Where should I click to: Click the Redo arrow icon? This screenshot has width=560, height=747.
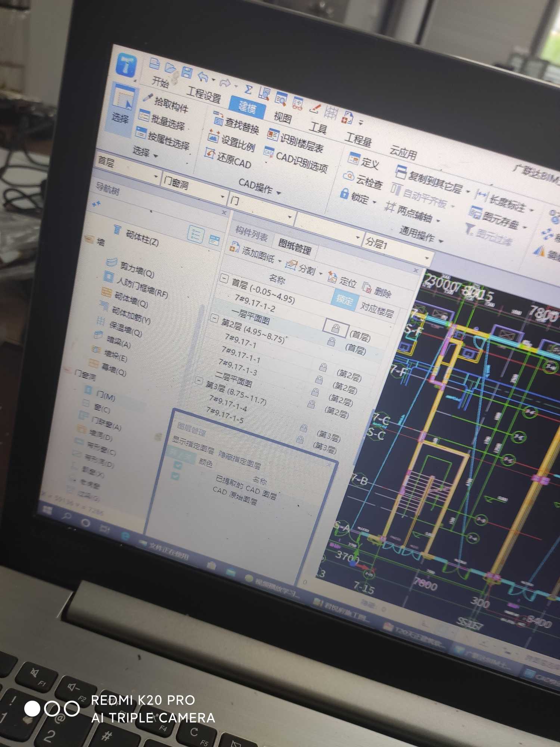click(x=225, y=82)
